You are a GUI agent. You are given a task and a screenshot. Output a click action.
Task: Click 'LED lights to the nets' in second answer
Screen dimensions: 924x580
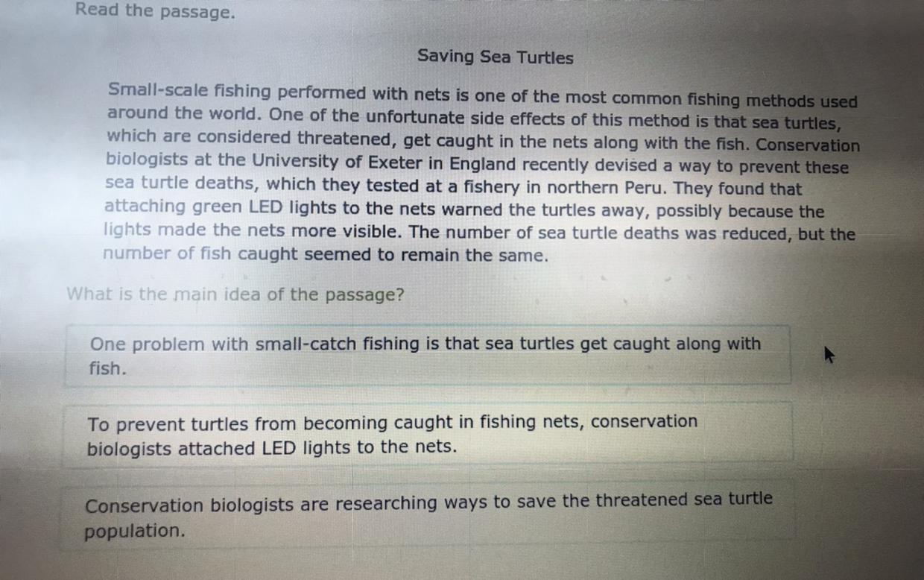tap(359, 448)
